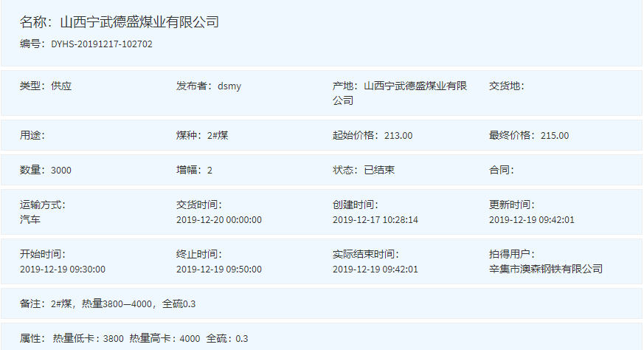Click the type value 供应

61,86
